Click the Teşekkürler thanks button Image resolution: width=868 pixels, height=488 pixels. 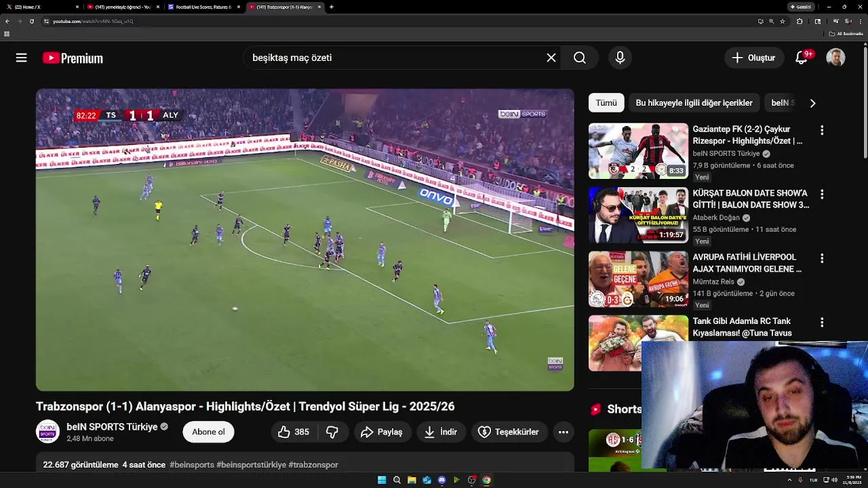[x=509, y=432]
